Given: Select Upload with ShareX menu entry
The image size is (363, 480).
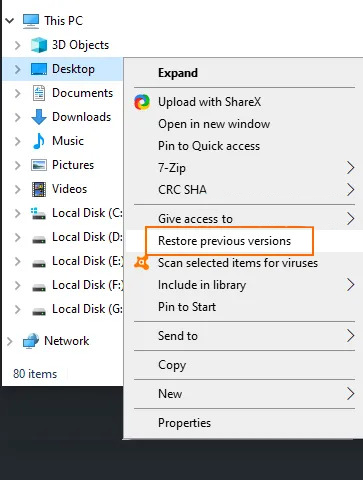Looking at the screenshot, I should pyautogui.click(x=243, y=102).
